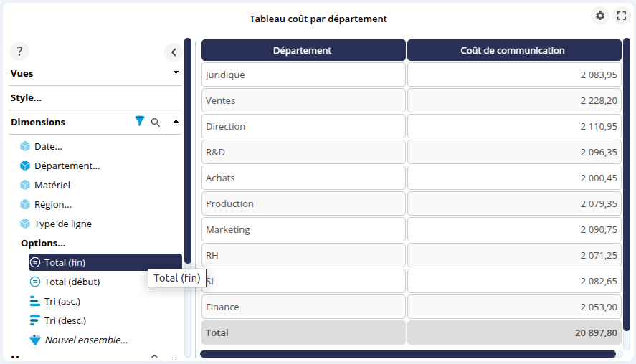Select the Marketing row cell
The width and height of the screenshot is (636, 364).
tap(303, 229)
